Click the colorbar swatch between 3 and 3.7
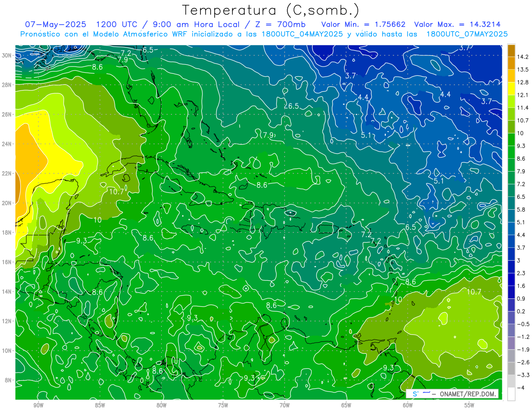Viewport: 532px width, 411px height. point(511,254)
